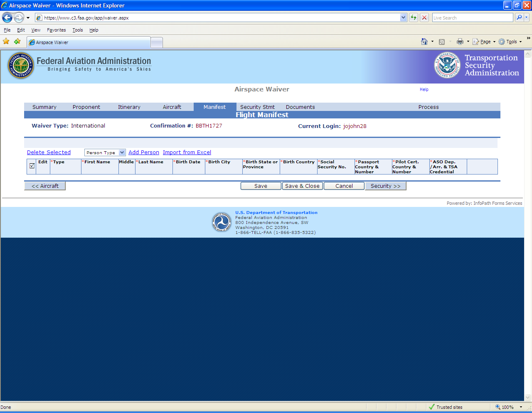Click the Trusted sites status indicator
The image size is (532, 413).
446,407
